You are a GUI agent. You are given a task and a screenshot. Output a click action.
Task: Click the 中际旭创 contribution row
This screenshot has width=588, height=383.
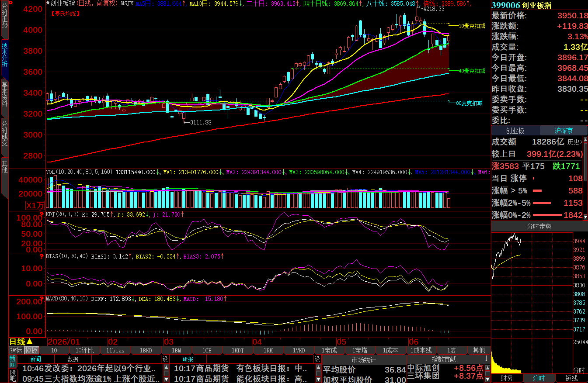pos(445,368)
